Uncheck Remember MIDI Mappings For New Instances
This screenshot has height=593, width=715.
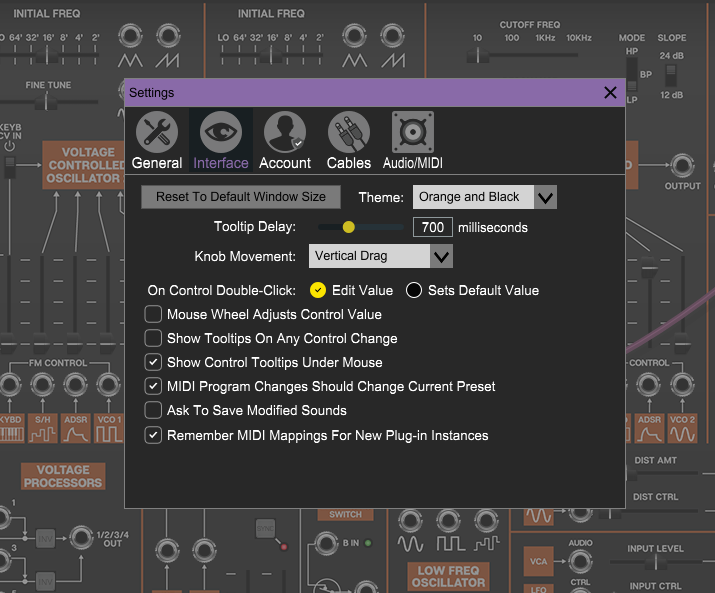(153, 435)
